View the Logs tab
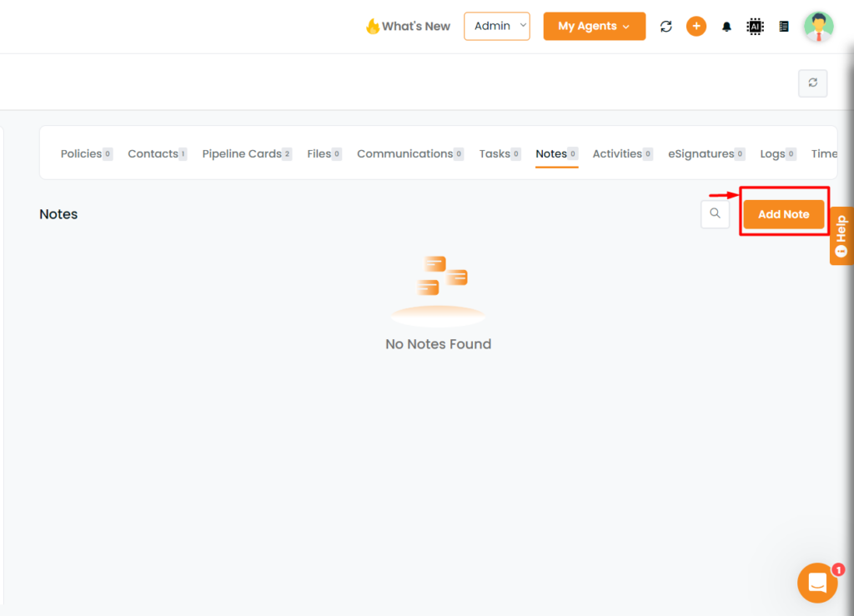Image resolution: width=854 pixels, height=616 pixels. (778, 154)
